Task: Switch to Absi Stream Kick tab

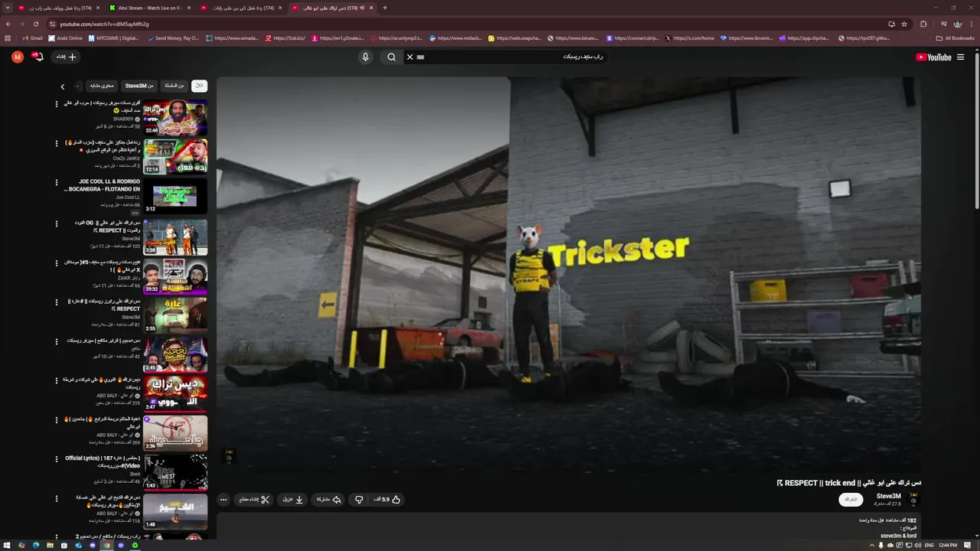Action: pyautogui.click(x=149, y=8)
